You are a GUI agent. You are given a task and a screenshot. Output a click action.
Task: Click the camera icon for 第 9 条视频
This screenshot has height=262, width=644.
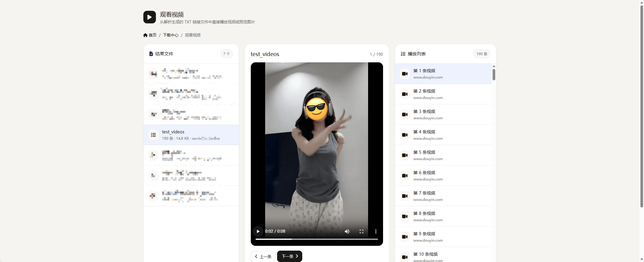tap(405, 237)
